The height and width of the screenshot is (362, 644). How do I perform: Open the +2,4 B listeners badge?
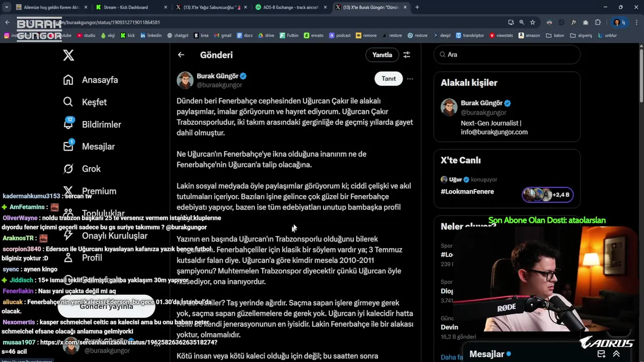click(x=547, y=195)
